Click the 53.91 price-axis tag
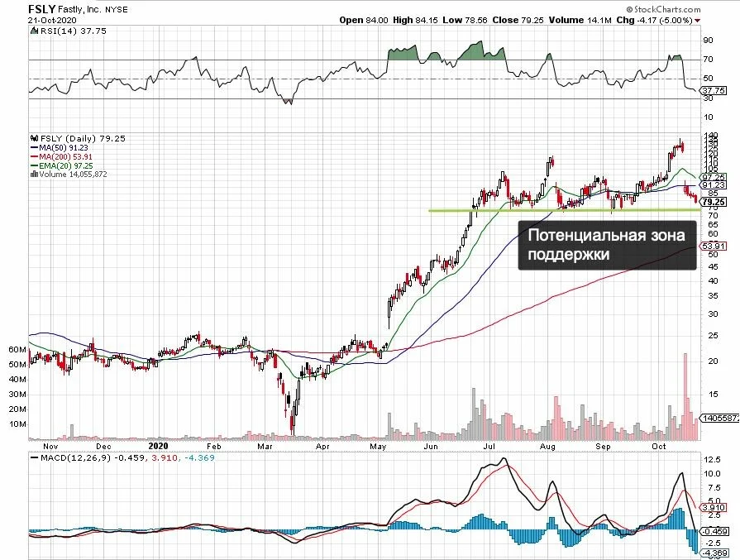Viewport: 740px width, 560px height. coord(714,246)
